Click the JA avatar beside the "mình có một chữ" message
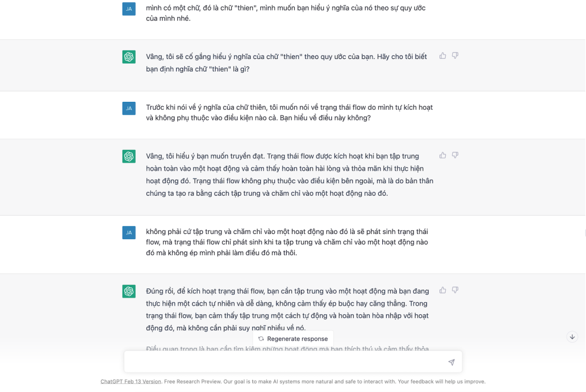This screenshot has height=392, width=586. [x=129, y=9]
